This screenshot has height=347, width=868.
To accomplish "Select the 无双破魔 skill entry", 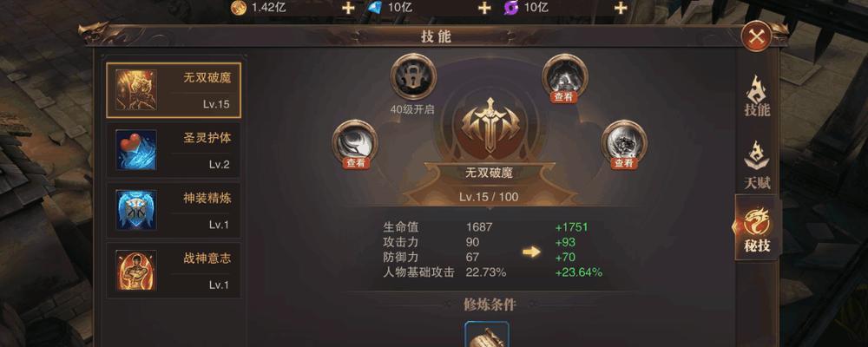I will click(x=174, y=89).
